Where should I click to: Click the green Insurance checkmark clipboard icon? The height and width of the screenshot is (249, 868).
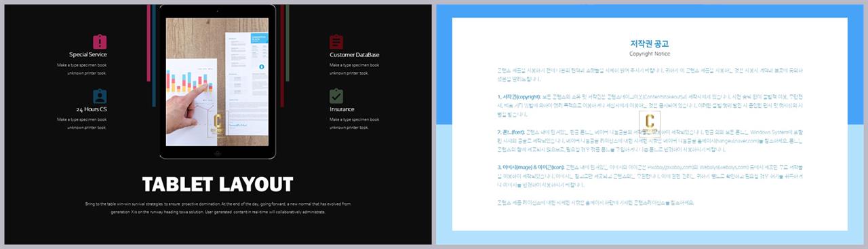336,96
